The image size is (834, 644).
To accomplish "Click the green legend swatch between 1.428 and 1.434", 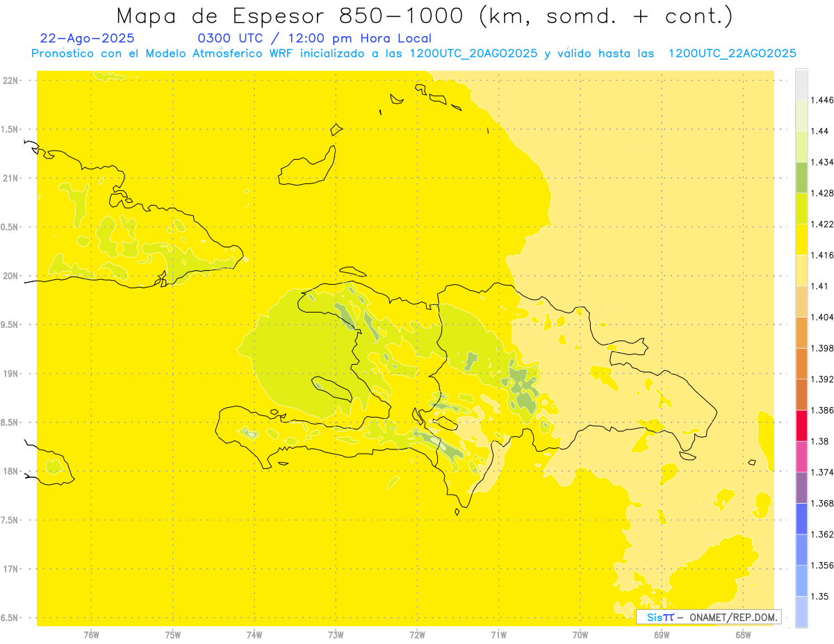I will (x=801, y=177).
